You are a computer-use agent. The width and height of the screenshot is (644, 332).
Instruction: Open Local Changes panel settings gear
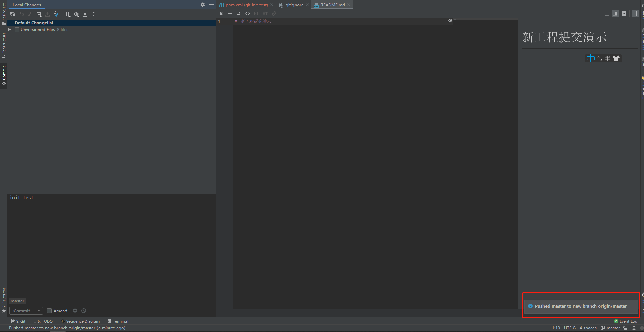(202, 5)
